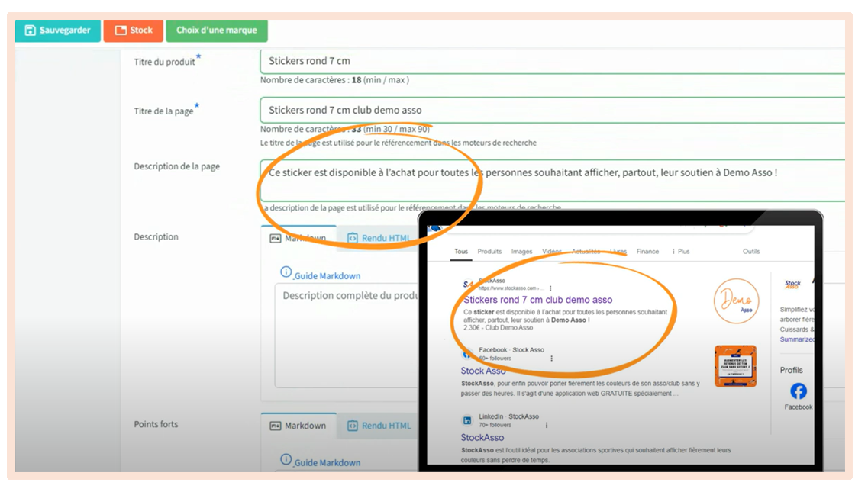This screenshot has height=492, width=868.
Task: Switch to the Markdown tab in Points forts
Action: (298, 426)
